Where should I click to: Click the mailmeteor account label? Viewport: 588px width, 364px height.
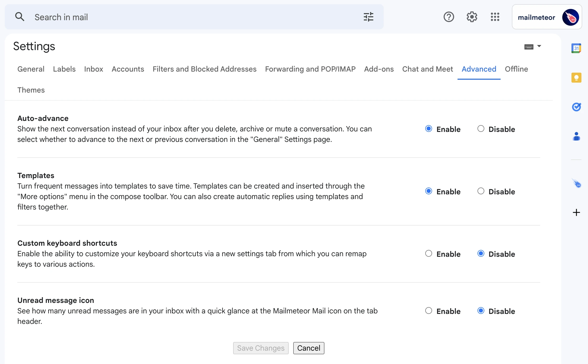536,18
